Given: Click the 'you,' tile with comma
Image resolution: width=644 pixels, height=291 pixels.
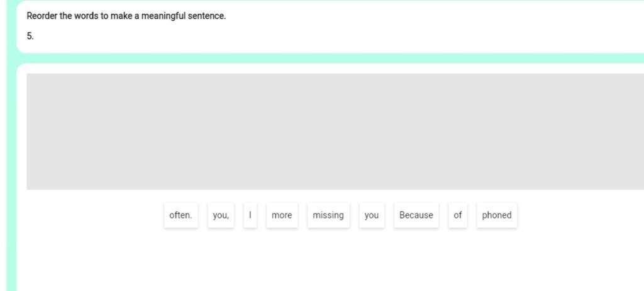Looking at the screenshot, I should [221, 215].
